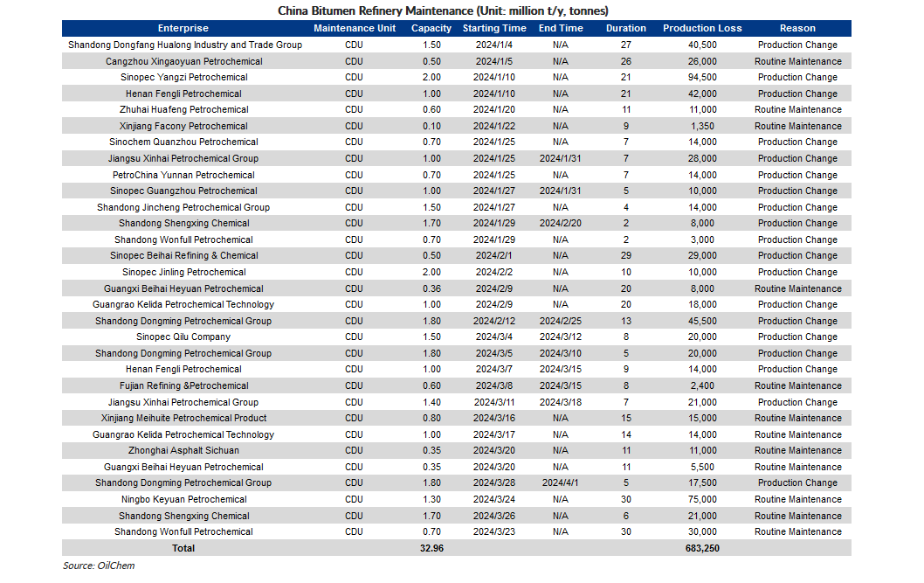
Task: Click the end time 2024/2/20
Action: tap(561, 224)
